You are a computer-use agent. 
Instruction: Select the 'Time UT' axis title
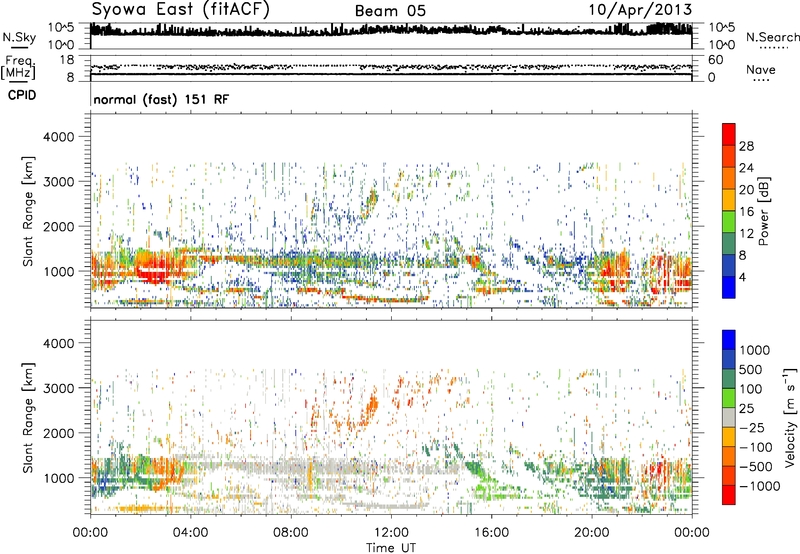tap(391, 548)
